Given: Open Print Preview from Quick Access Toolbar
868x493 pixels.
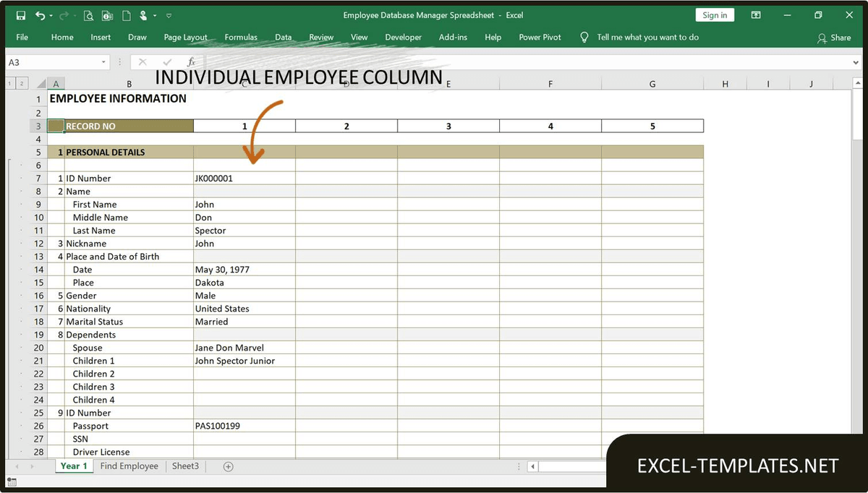Looking at the screenshot, I should (x=88, y=15).
